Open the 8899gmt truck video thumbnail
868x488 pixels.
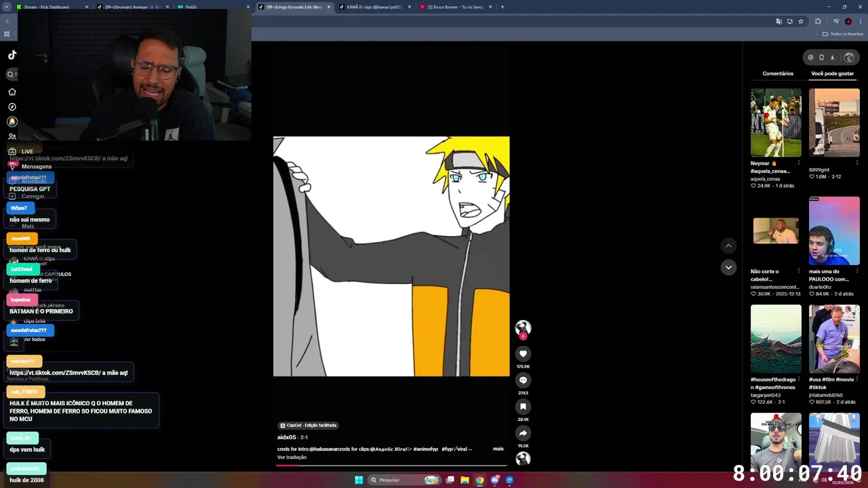tap(834, 123)
